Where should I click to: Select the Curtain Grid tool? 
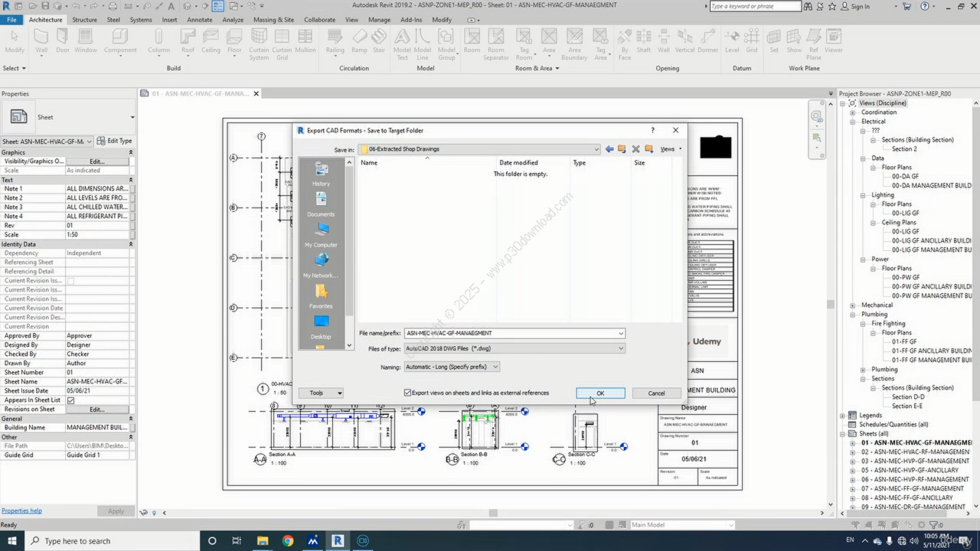(282, 44)
